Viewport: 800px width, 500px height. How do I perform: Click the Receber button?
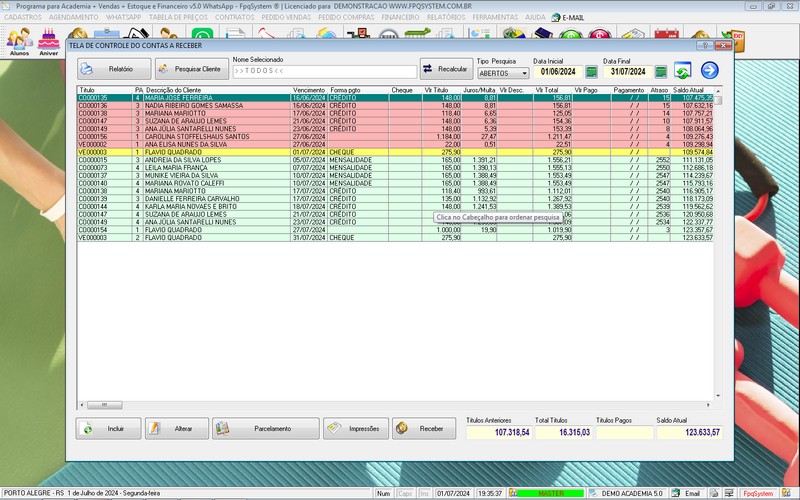tap(423, 429)
